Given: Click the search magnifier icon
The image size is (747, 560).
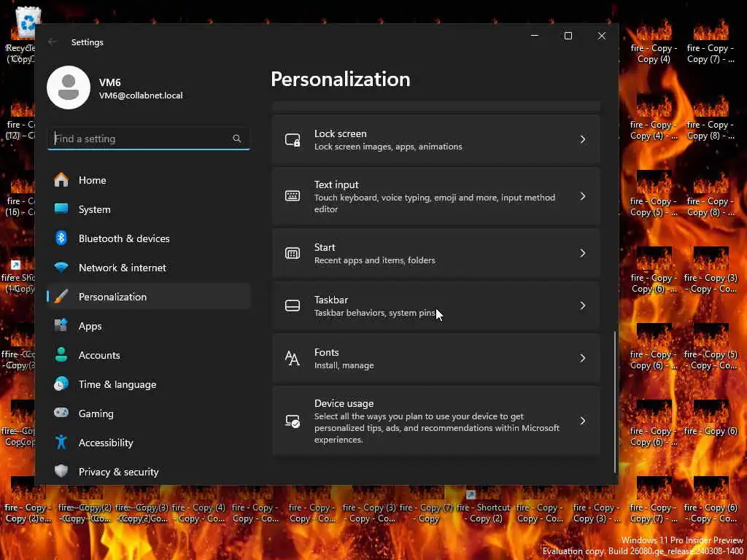Looking at the screenshot, I should pos(237,139).
